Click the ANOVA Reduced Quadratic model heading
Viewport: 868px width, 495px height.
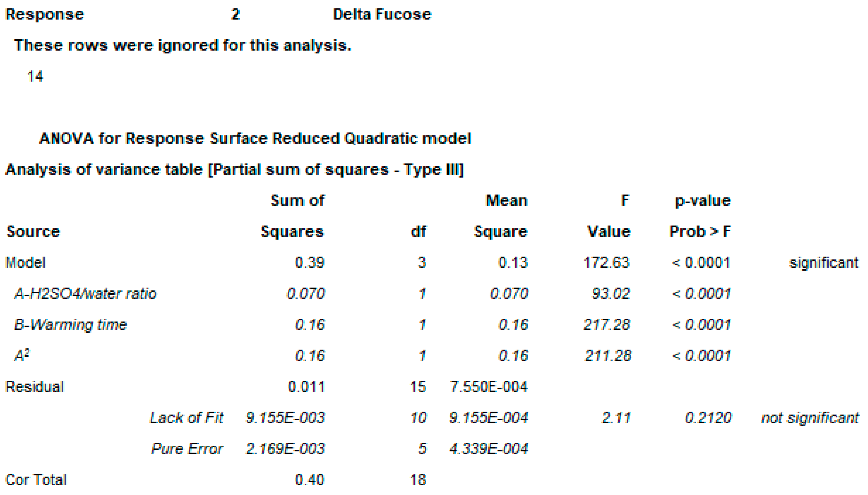[255, 138]
